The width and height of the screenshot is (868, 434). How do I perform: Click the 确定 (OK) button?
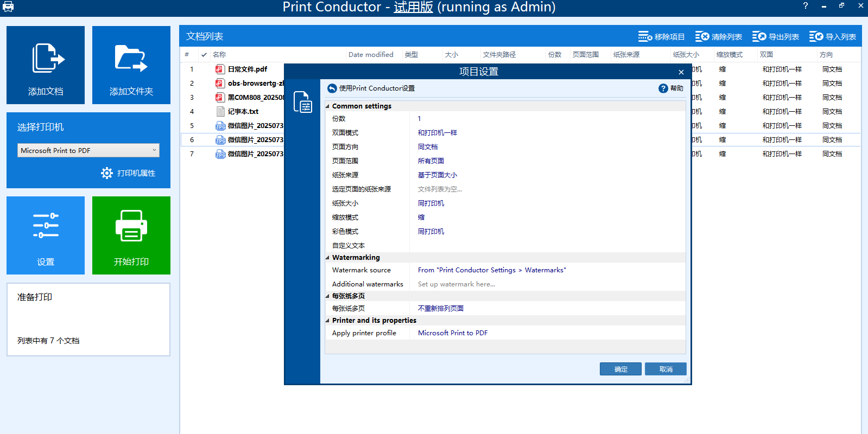coord(620,369)
